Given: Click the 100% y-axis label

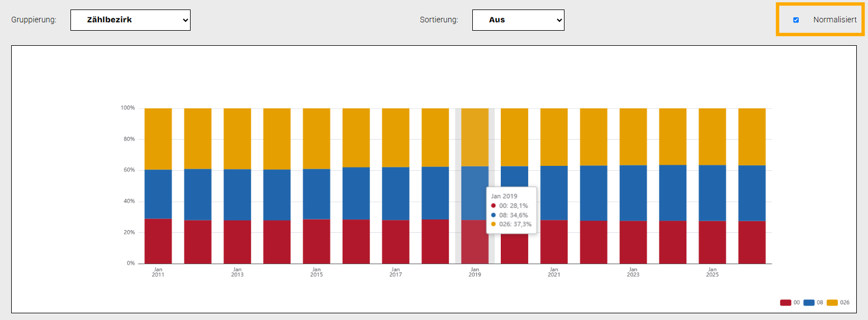Looking at the screenshot, I should [x=128, y=108].
